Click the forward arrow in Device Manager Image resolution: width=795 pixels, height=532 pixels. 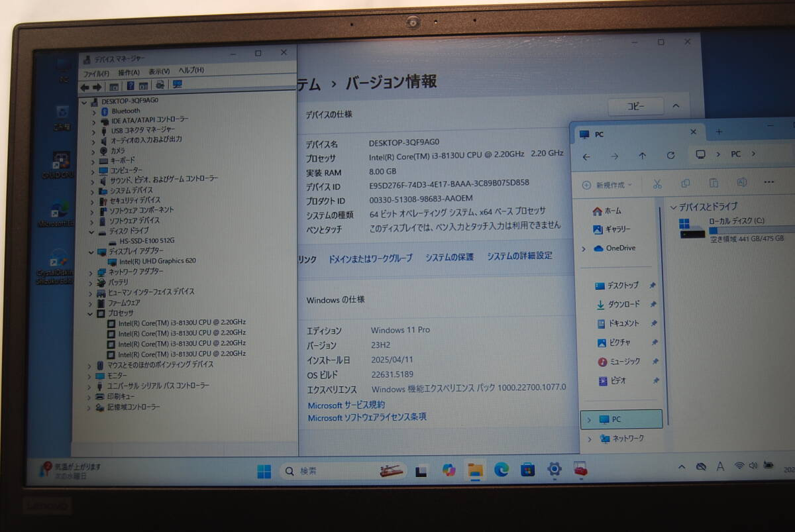tap(97, 87)
